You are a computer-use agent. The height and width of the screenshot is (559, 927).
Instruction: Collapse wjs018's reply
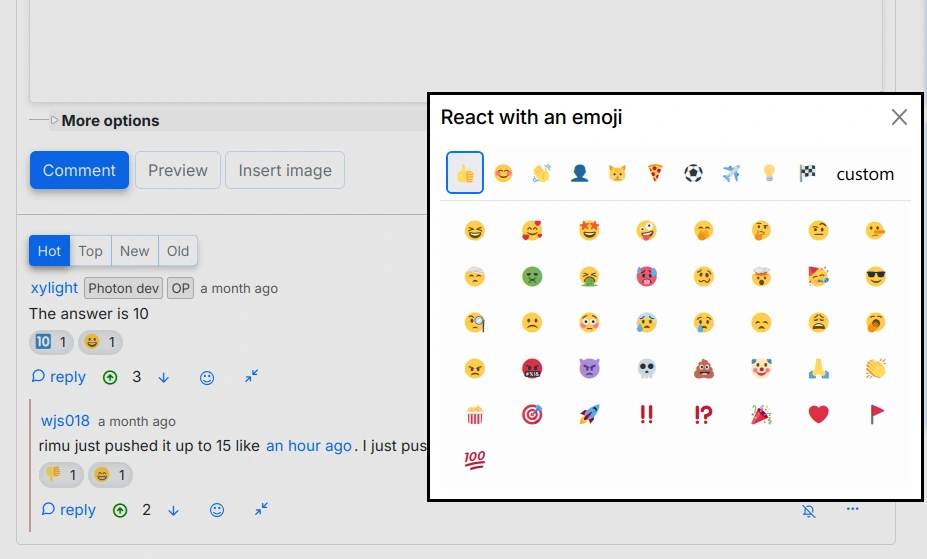click(261, 510)
